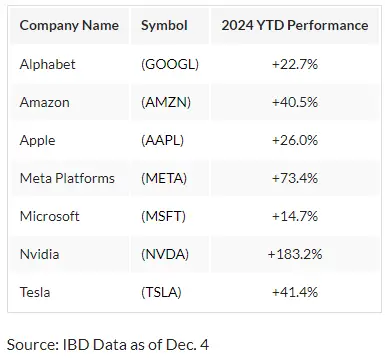Click the MSFT ticker symbol
This screenshot has height=360, width=385.
[163, 216]
